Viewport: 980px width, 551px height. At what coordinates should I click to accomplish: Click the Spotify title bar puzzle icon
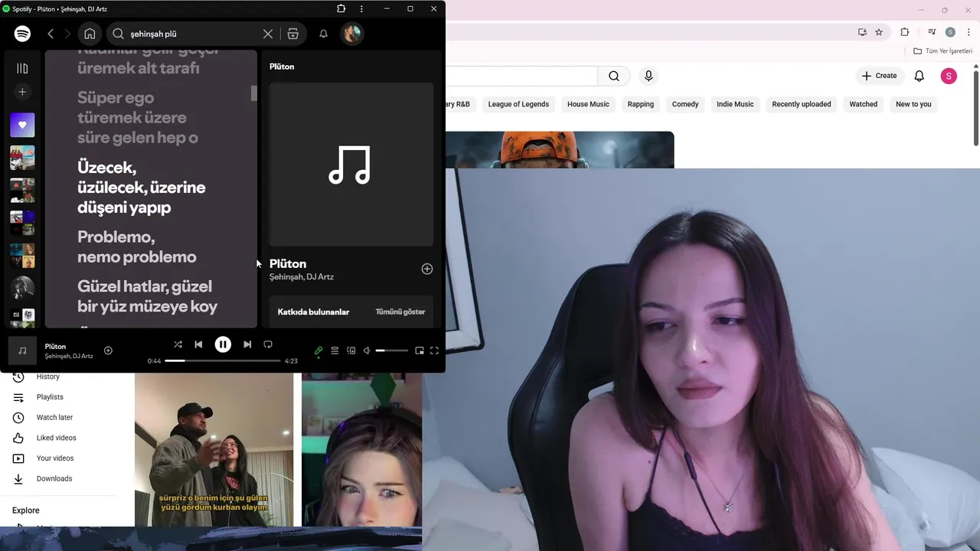click(x=341, y=8)
